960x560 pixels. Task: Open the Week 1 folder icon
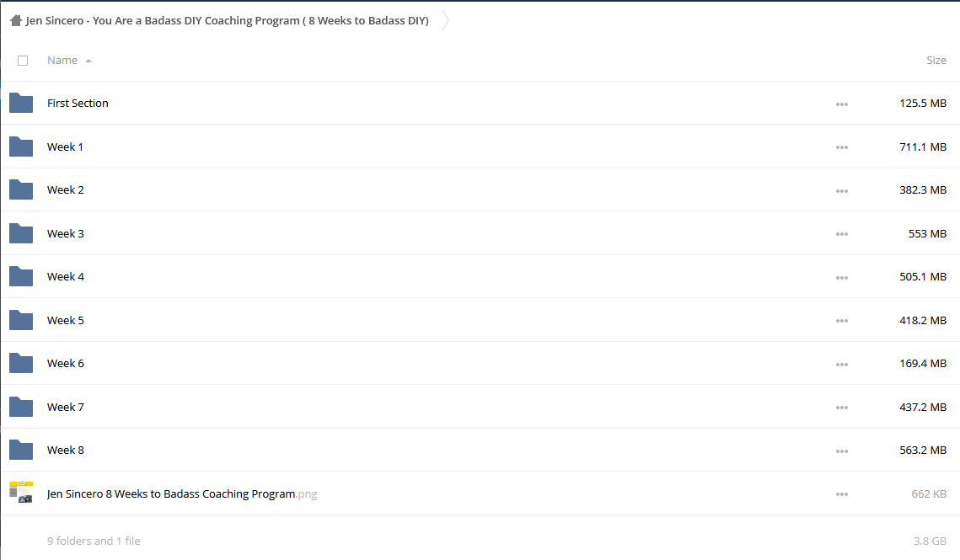click(21, 147)
